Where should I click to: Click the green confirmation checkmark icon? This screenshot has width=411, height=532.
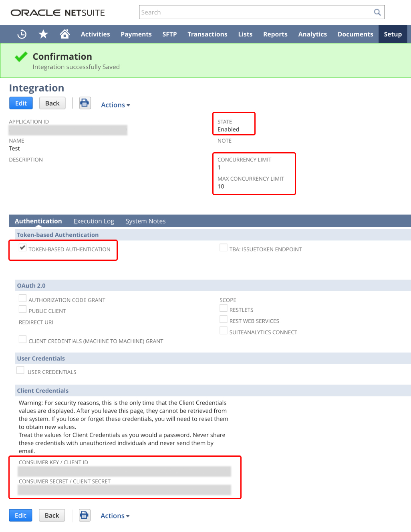tap(20, 56)
